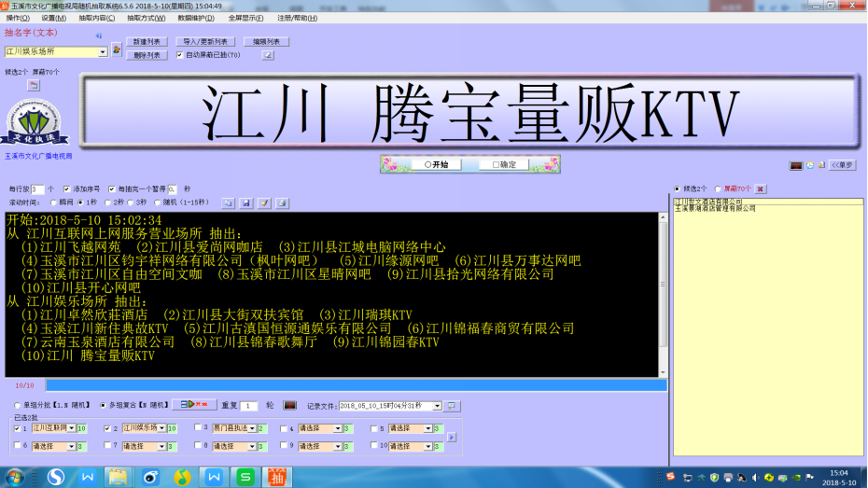Screen dimensions: 868x488
Task: Expand batch 5 请选择 dropdown
Action: pyautogui.click(x=427, y=428)
